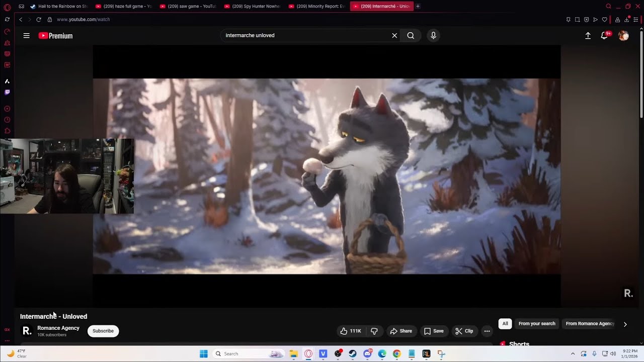Open the YouTube upload/create icon
The height and width of the screenshot is (362, 644).
(588, 36)
